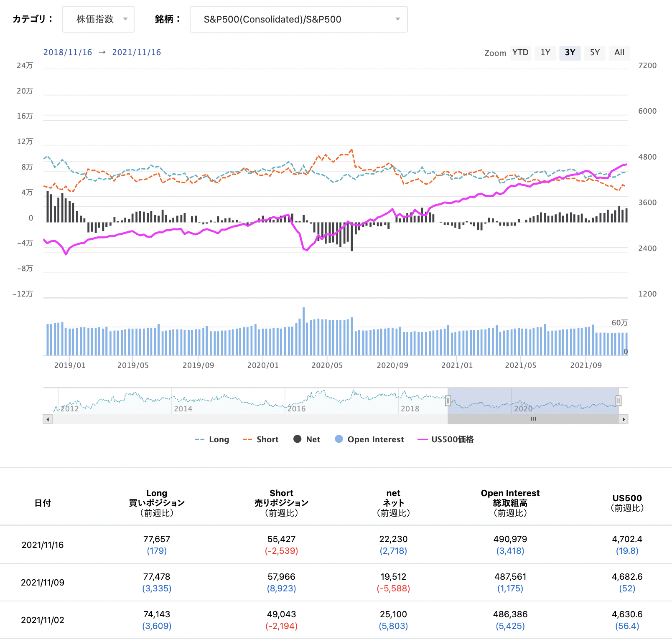Click the US500 value 4,702.4

pos(627,539)
